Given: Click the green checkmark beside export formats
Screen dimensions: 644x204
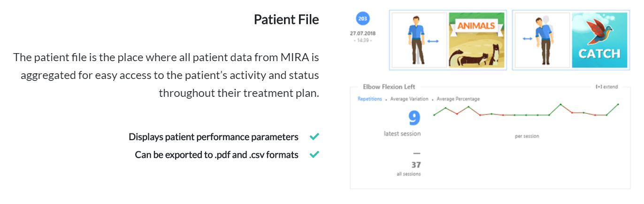Looking at the screenshot, I should [x=314, y=154].
